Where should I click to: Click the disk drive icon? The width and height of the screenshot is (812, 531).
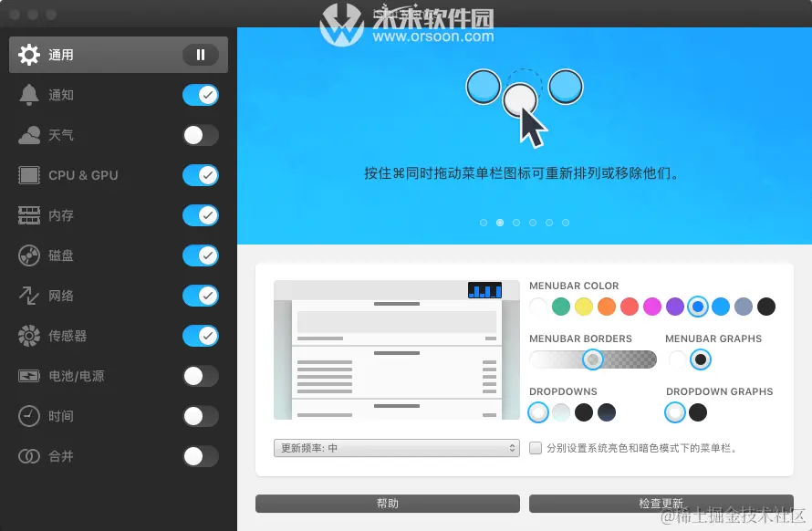(x=29, y=255)
